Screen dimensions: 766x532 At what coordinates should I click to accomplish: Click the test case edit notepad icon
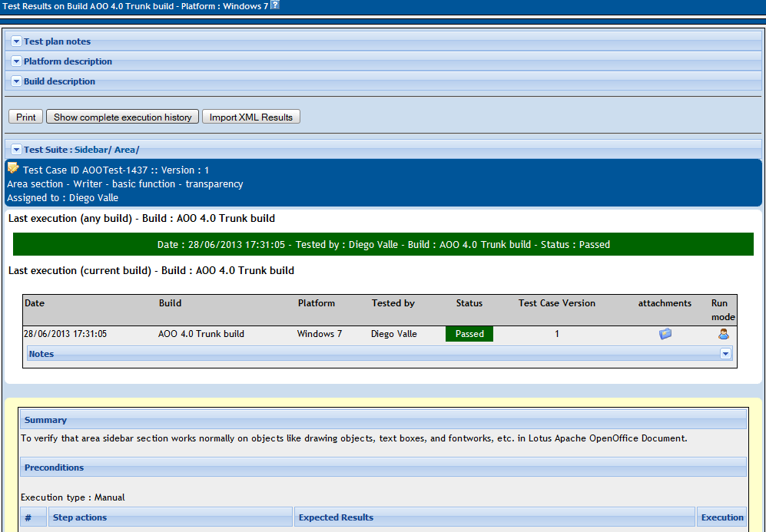[x=13, y=168]
